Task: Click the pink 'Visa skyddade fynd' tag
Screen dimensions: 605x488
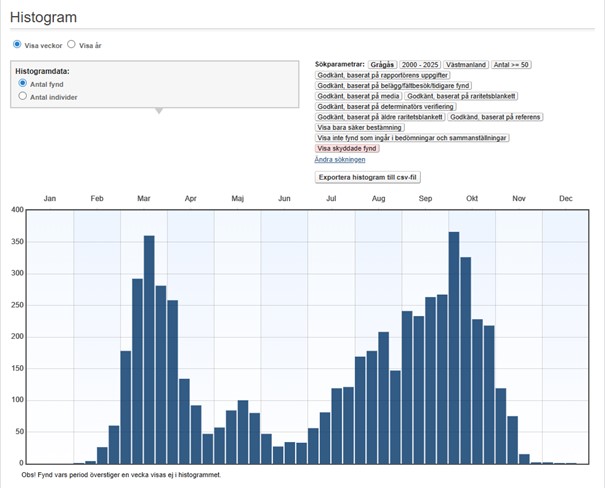Action: [x=348, y=148]
